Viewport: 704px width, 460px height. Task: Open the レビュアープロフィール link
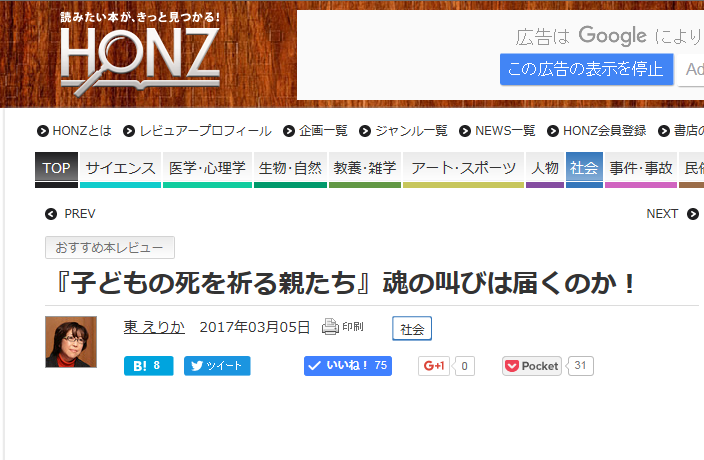(x=198, y=131)
